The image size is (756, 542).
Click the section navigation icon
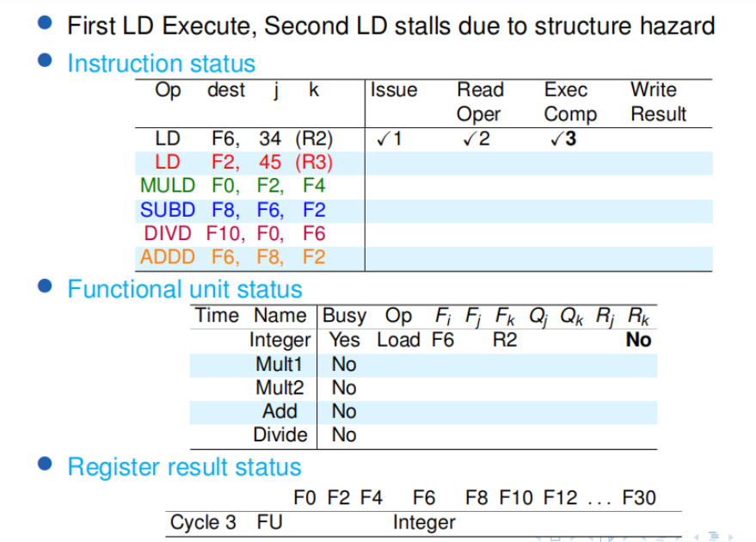point(714,537)
